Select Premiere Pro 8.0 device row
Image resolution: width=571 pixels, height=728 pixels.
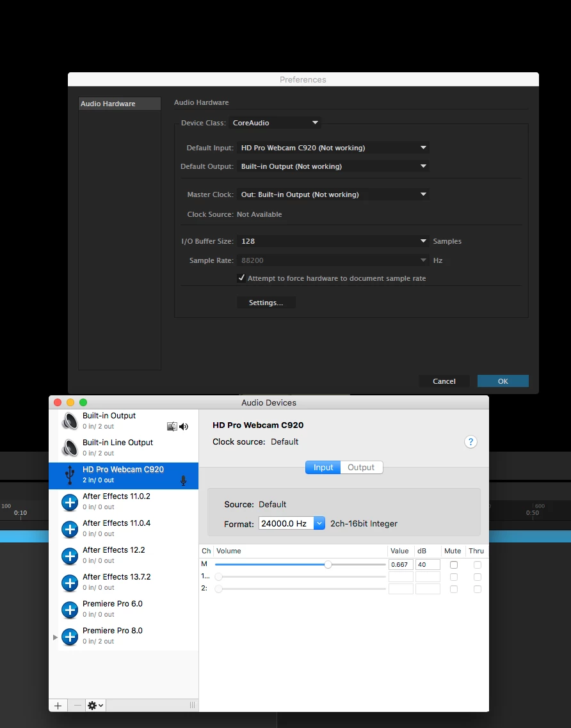(x=124, y=636)
